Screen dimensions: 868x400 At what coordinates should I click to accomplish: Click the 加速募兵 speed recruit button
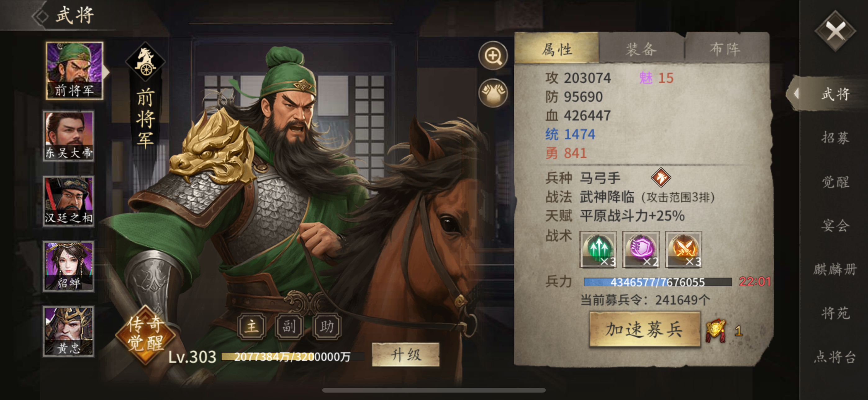(x=644, y=329)
